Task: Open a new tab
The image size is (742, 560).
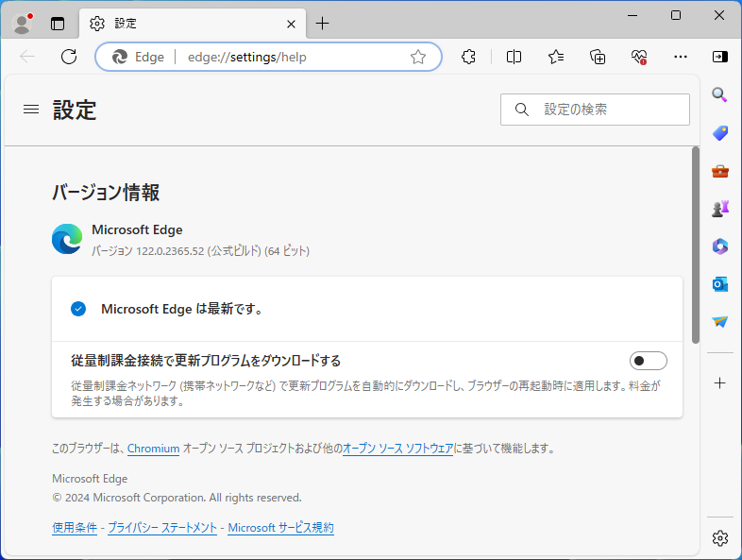Action: (322, 24)
